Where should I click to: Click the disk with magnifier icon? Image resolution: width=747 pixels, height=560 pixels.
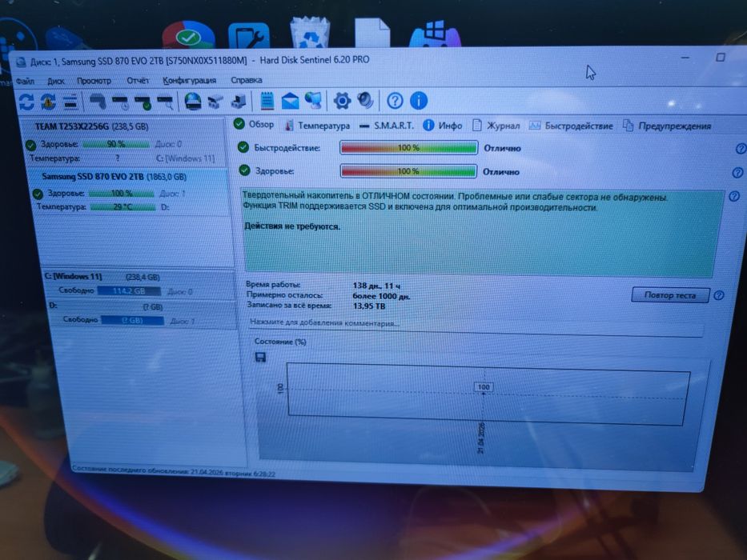[165, 102]
